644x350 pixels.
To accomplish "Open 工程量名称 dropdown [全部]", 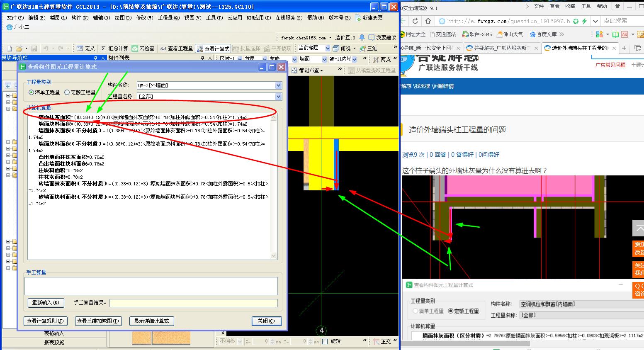I will (278, 97).
